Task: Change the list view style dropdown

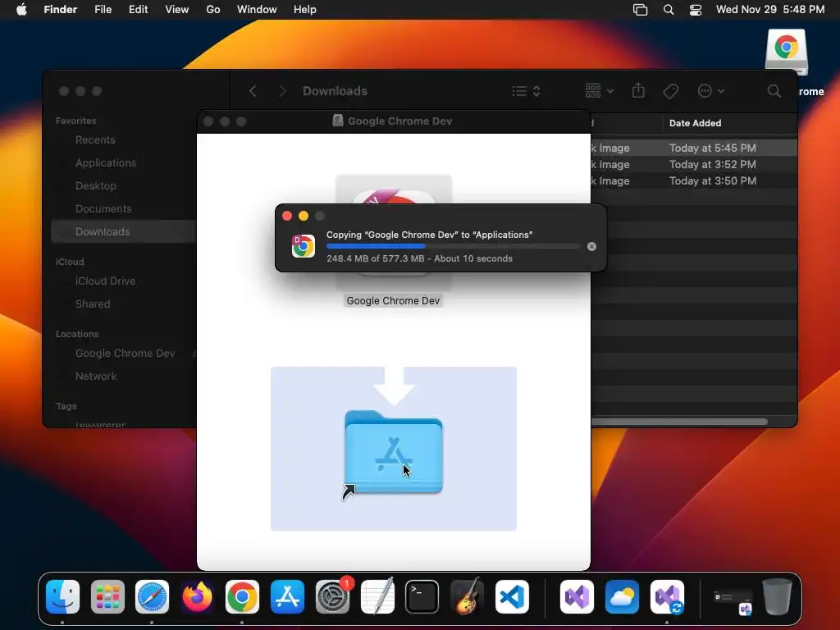Action: coord(526,91)
